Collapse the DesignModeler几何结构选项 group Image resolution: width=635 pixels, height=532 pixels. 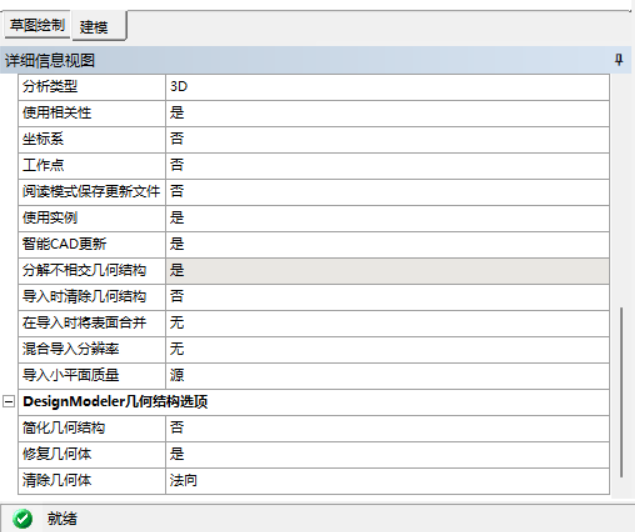coord(9,402)
